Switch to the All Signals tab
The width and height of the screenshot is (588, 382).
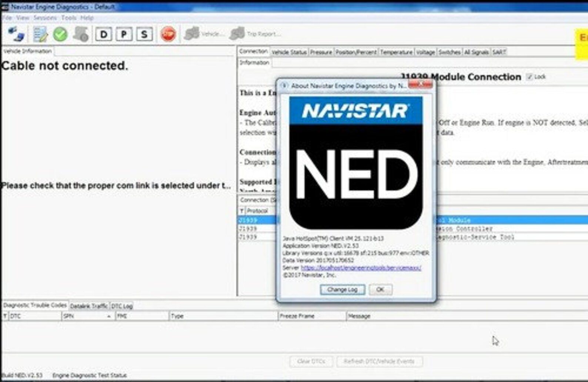coord(476,52)
